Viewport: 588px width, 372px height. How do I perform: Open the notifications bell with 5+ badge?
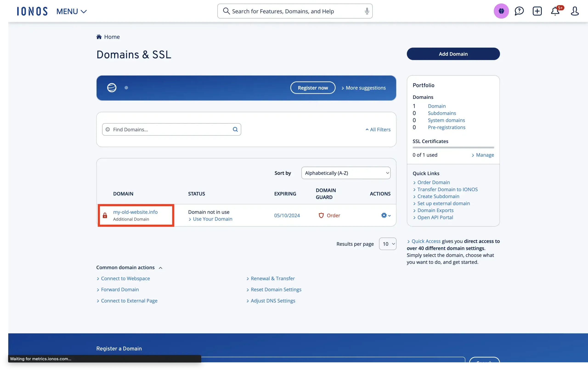point(556,11)
